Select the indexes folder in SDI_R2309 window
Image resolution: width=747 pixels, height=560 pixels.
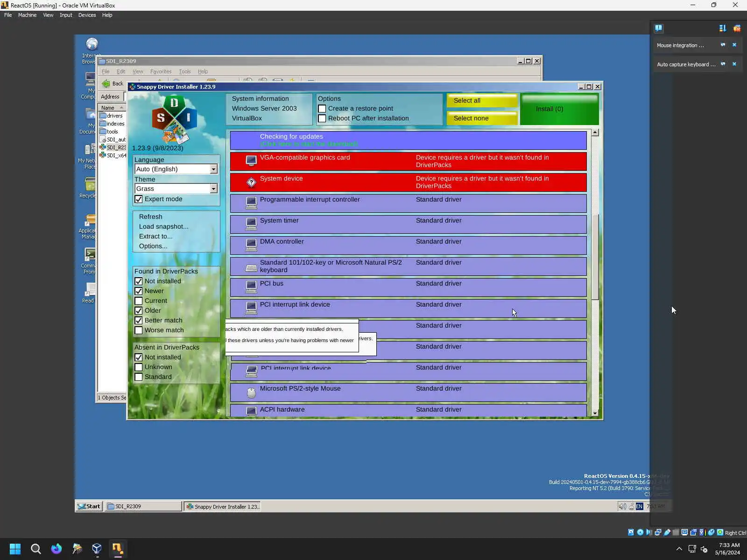[x=112, y=124]
